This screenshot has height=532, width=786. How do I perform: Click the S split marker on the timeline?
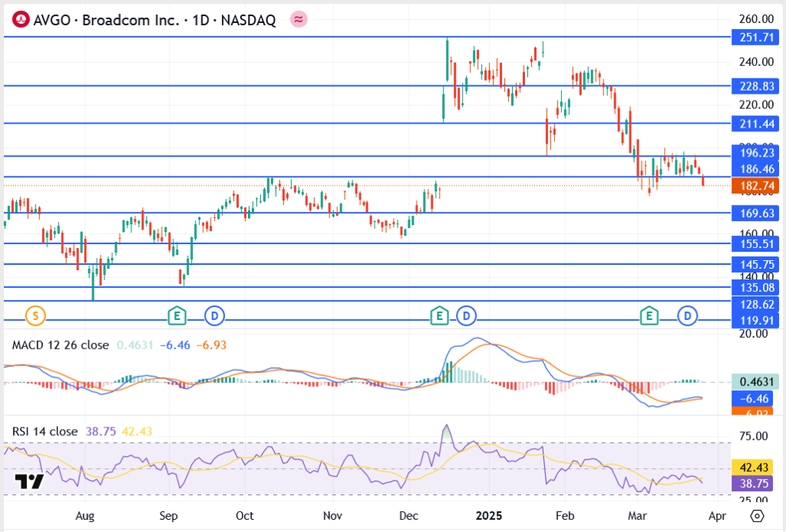[x=34, y=316]
